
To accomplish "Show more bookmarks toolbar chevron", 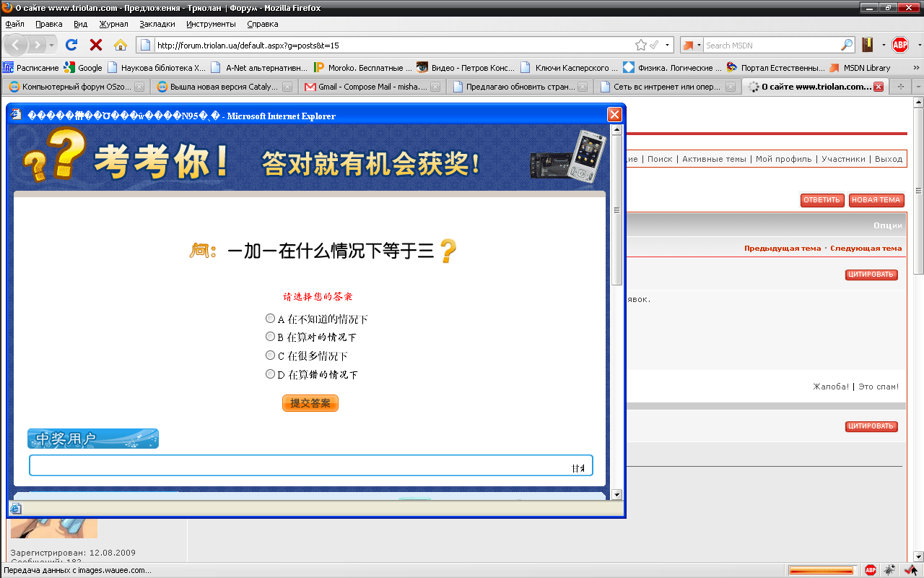I will pos(916,67).
